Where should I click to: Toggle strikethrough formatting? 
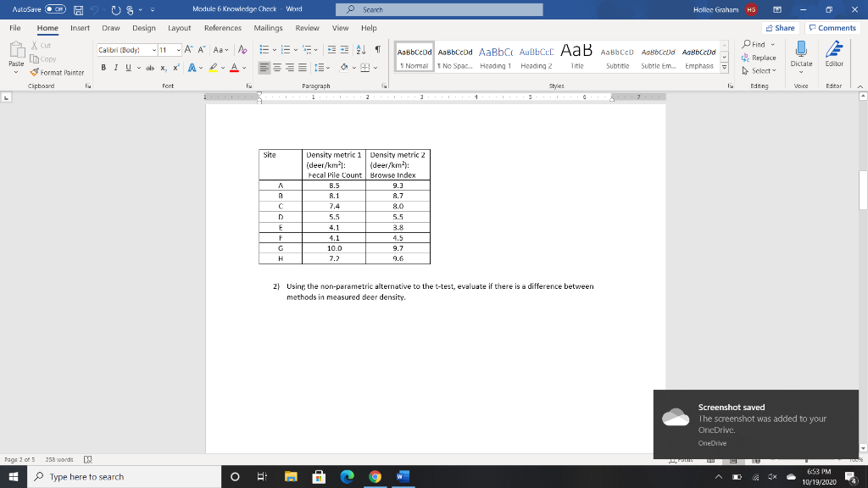[151, 67]
